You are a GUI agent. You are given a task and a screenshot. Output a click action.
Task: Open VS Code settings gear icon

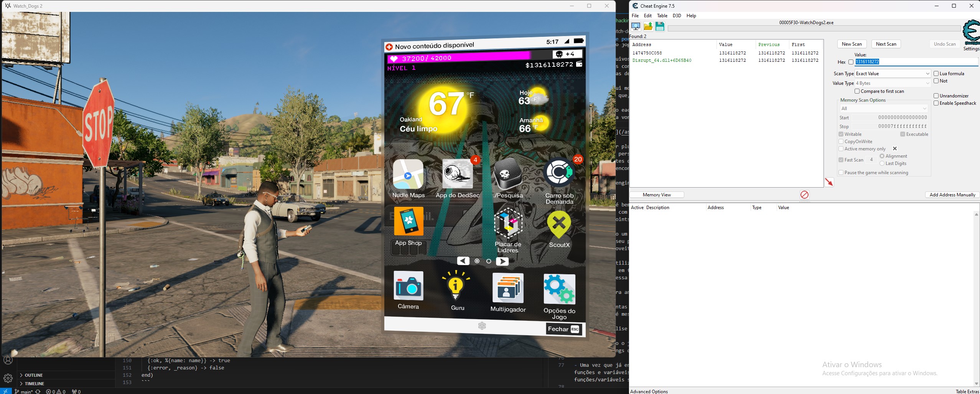[8, 378]
